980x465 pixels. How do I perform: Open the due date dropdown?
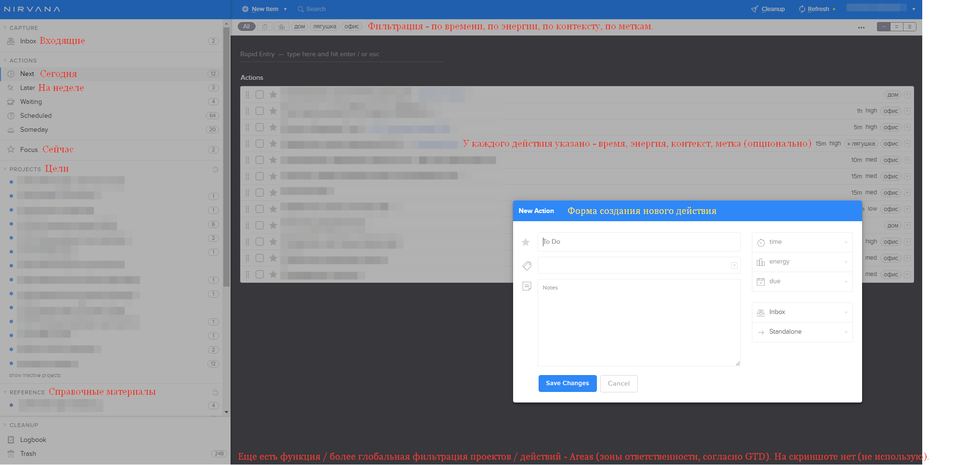coord(802,282)
